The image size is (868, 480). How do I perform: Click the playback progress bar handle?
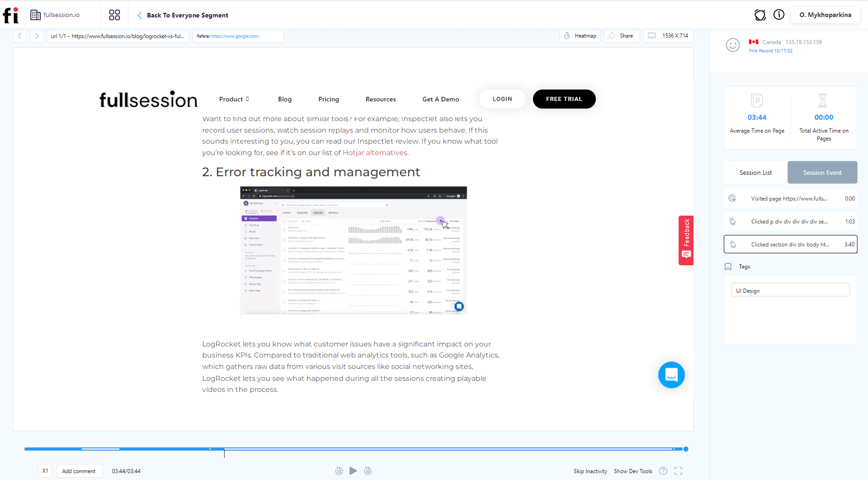(686, 449)
